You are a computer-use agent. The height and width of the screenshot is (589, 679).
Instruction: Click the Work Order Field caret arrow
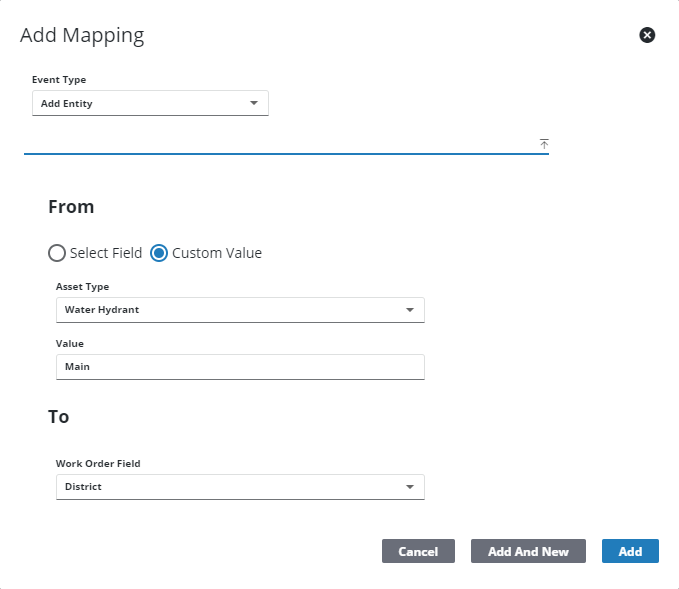pos(409,487)
